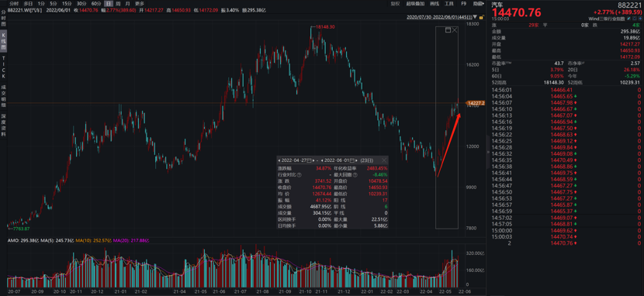This screenshot has width=644, height=296.
Task: Open calendar for start date 2022-04-27
Action: pos(309,160)
